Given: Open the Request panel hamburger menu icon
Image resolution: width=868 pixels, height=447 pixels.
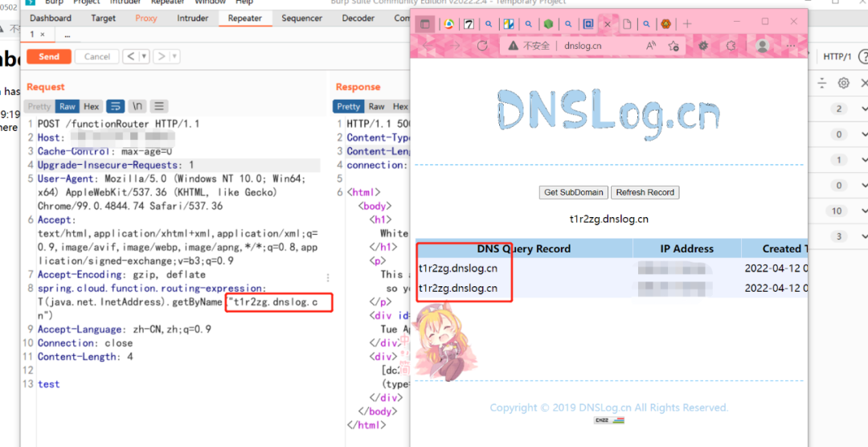Looking at the screenshot, I should [159, 106].
